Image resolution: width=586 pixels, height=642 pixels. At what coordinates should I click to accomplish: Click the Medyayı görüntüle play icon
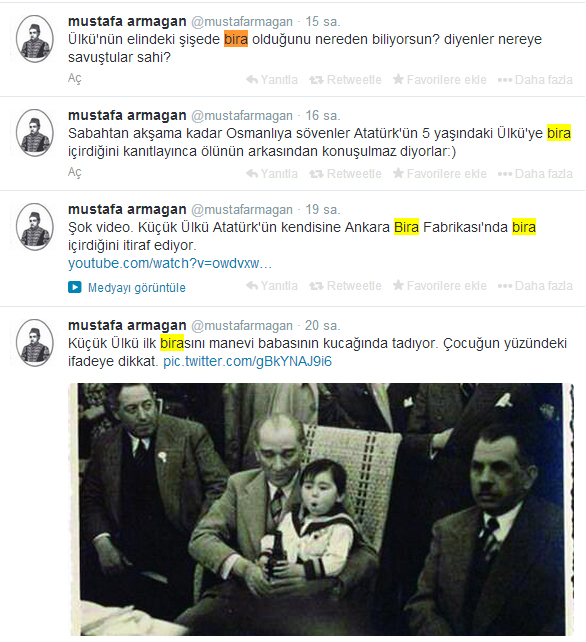[75, 287]
